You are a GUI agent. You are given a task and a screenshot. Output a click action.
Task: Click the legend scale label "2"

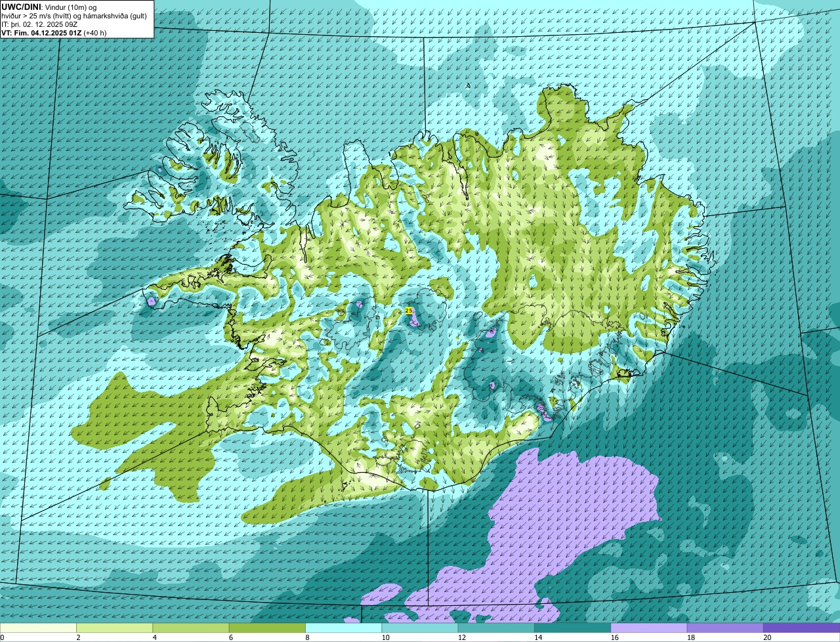78,637
